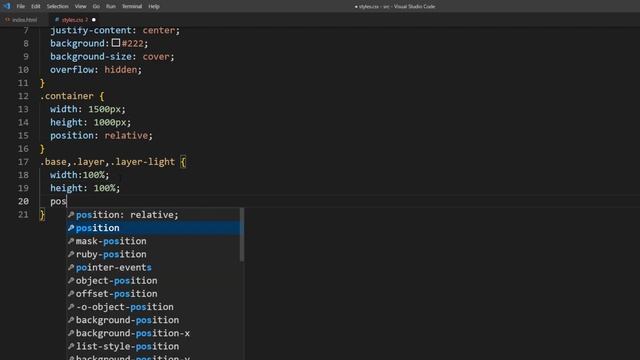Click the '.container {' selector line
Viewport: 640px width, 360px height.
[72, 96]
